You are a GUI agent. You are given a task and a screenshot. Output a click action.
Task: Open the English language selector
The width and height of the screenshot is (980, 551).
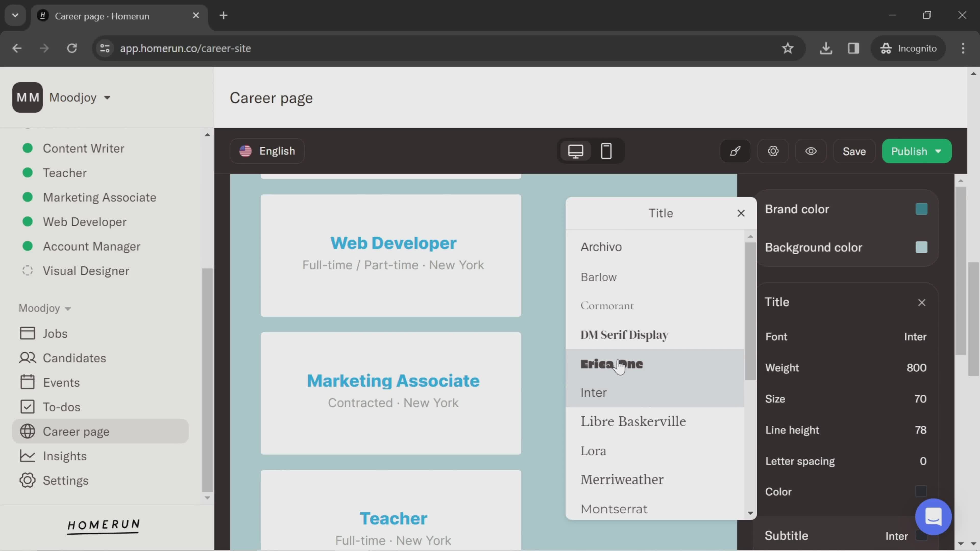267,151
